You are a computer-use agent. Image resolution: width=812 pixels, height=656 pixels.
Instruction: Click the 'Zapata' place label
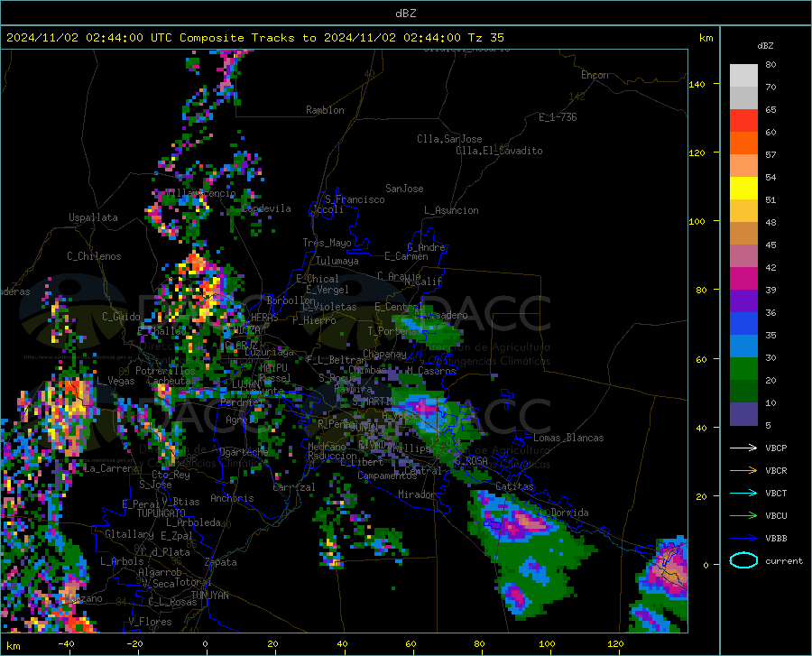click(221, 562)
